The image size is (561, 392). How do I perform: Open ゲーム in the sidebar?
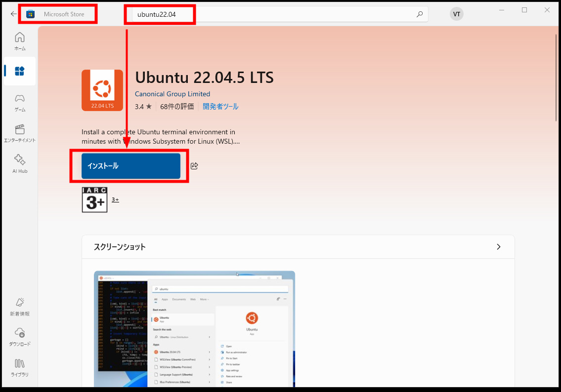(20, 103)
